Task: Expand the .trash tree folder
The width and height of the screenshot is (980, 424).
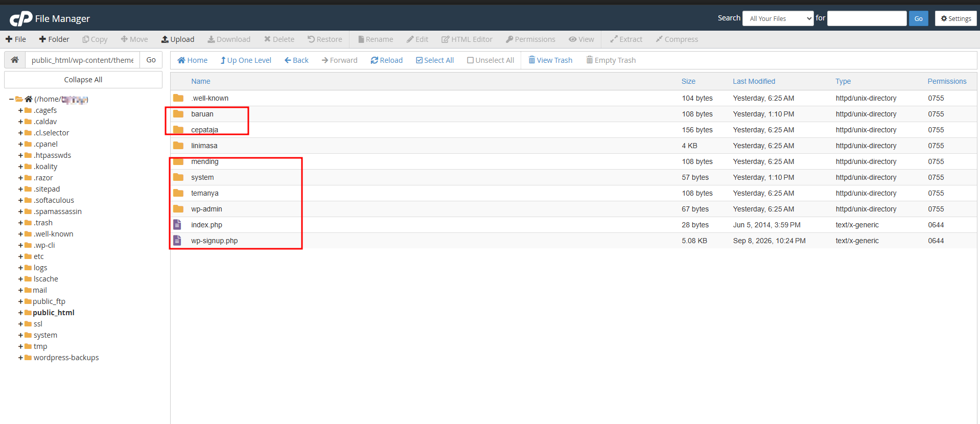Action: point(21,223)
